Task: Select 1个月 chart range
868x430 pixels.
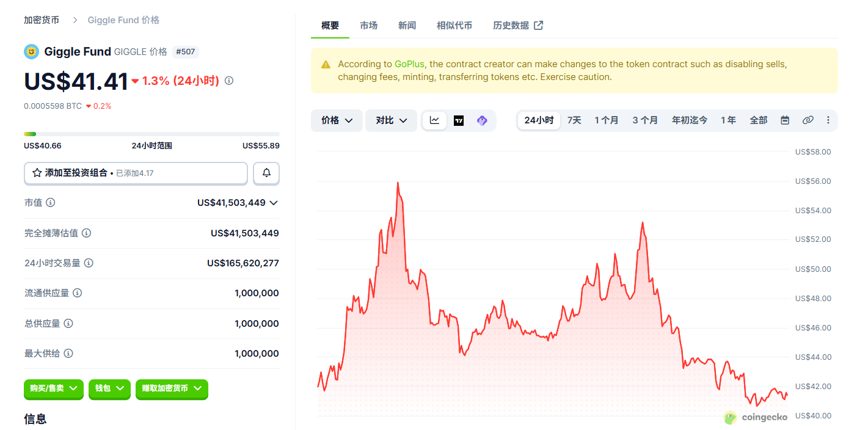Action: click(x=607, y=120)
